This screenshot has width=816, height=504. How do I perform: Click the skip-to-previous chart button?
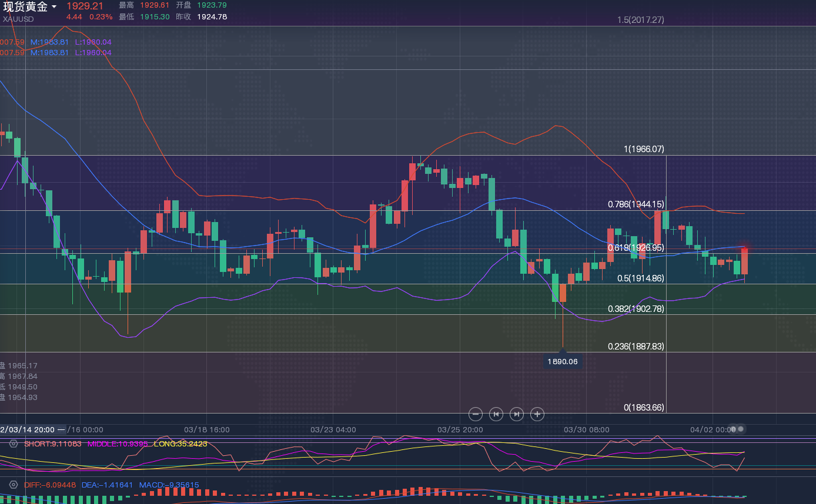(496, 414)
